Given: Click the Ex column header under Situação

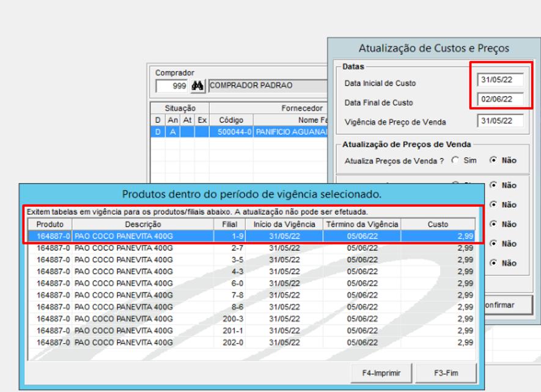Looking at the screenshot, I should pyautogui.click(x=202, y=120).
